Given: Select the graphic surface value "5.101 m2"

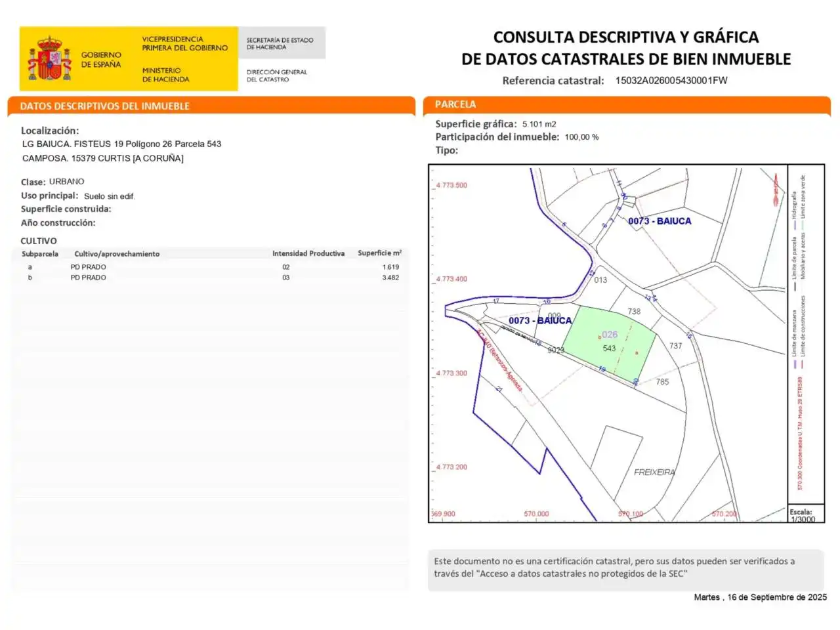Looking at the screenshot, I should tap(539, 124).
